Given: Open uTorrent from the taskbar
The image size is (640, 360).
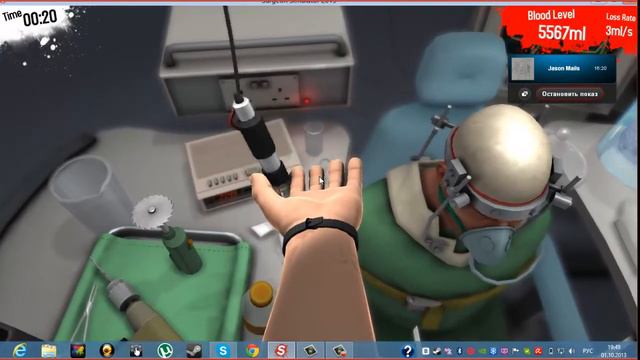Looking at the screenshot, I should pos(165,351).
